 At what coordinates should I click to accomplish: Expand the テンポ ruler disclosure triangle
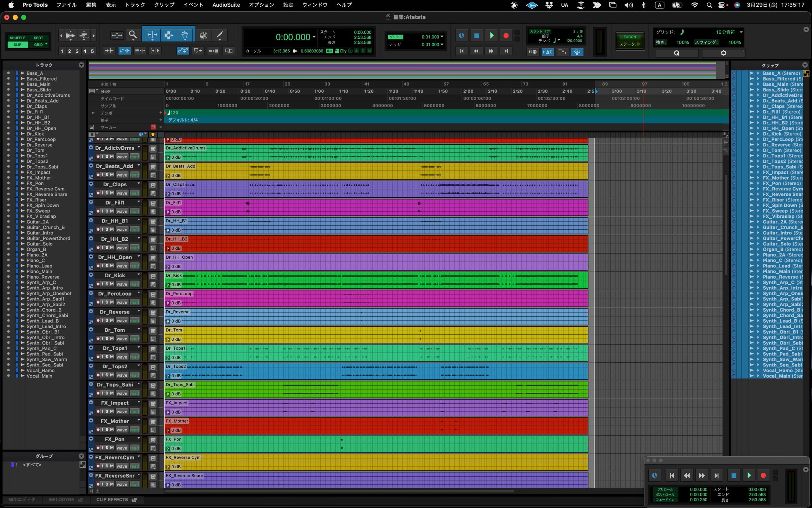coord(93,113)
